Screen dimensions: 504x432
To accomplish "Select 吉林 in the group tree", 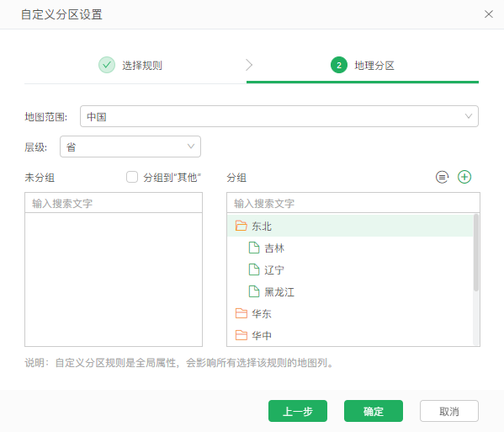I will (350, 248).
